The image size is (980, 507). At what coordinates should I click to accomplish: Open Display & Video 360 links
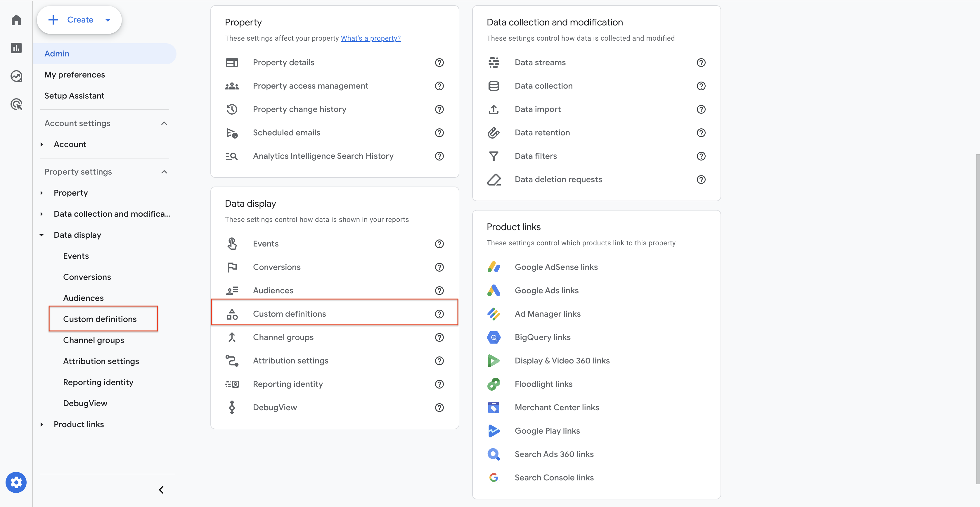(x=562, y=361)
